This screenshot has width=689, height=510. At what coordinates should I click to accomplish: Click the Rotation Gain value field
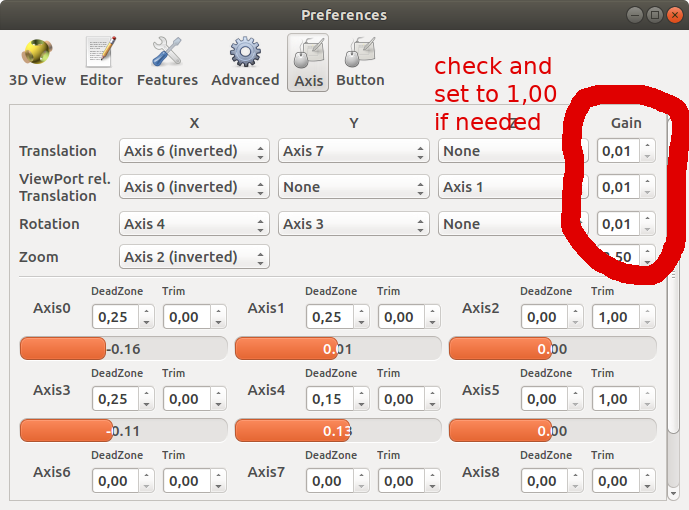point(617,224)
